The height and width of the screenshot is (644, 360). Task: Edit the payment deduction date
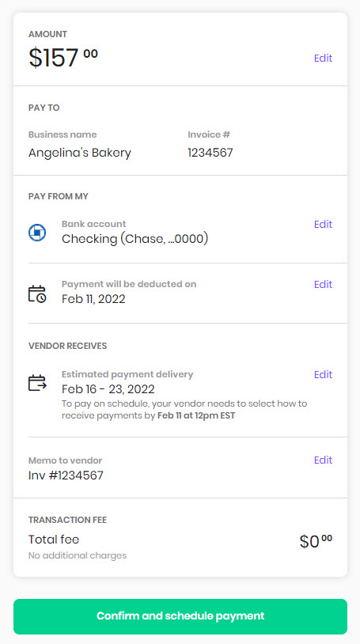(x=323, y=284)
